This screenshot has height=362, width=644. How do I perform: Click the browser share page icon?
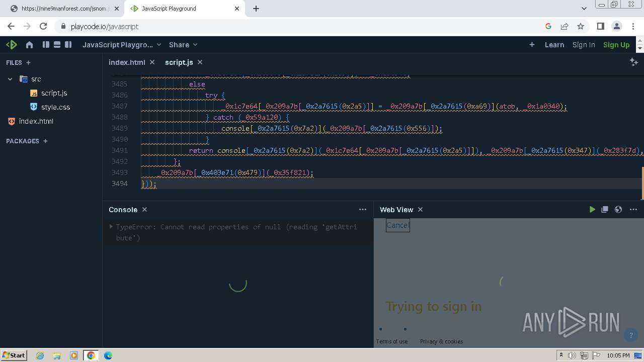coord(565,26)
